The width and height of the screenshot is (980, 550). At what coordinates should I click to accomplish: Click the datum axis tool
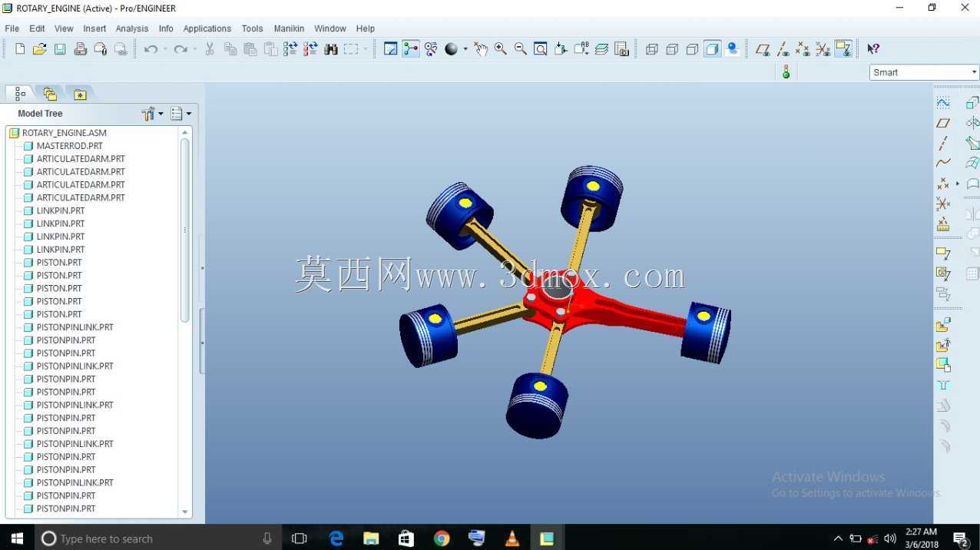pos(943,143)
